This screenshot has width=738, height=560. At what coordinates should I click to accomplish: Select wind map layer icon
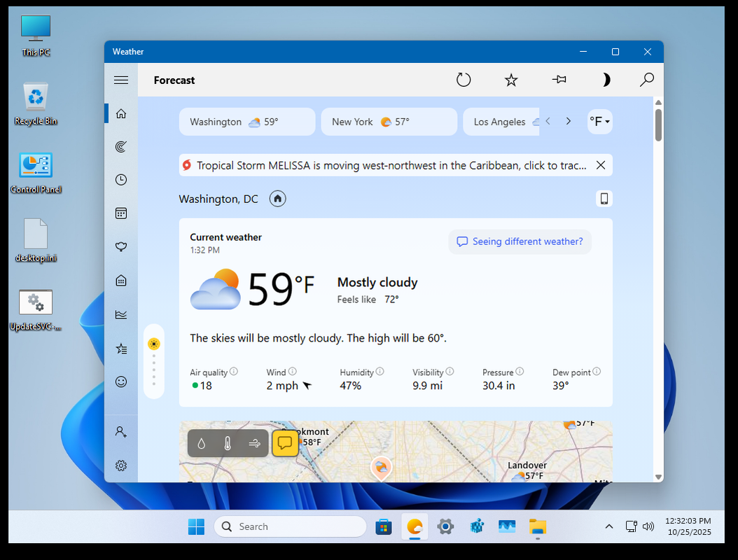tap(254, 443)
